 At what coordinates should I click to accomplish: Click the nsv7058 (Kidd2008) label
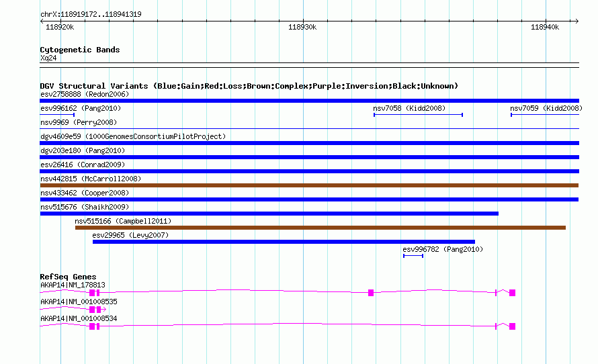[x=409, y=108]
